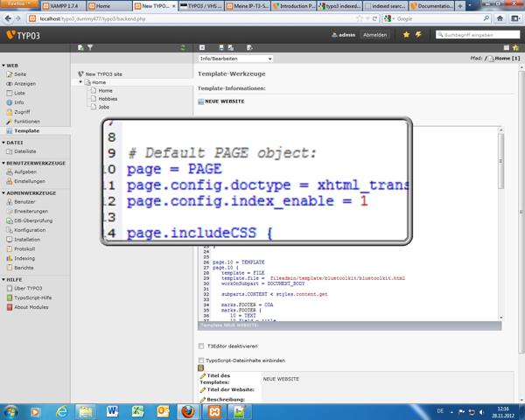This screenshot has height=420, width=525.
Task: Click the Suchbegriff eingeben search field
Action: [477, 35]
